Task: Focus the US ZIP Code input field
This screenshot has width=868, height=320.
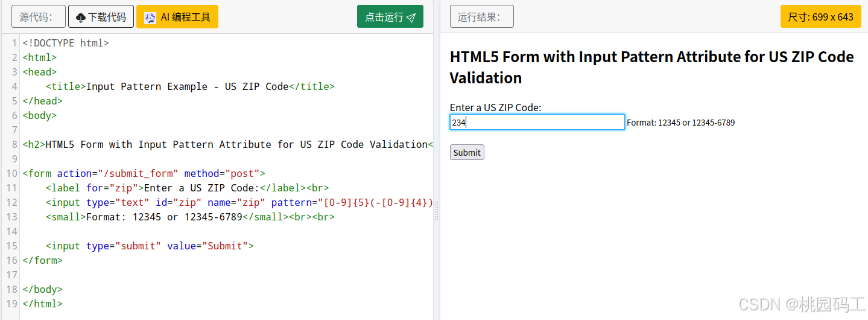Action: pos(537,123)
